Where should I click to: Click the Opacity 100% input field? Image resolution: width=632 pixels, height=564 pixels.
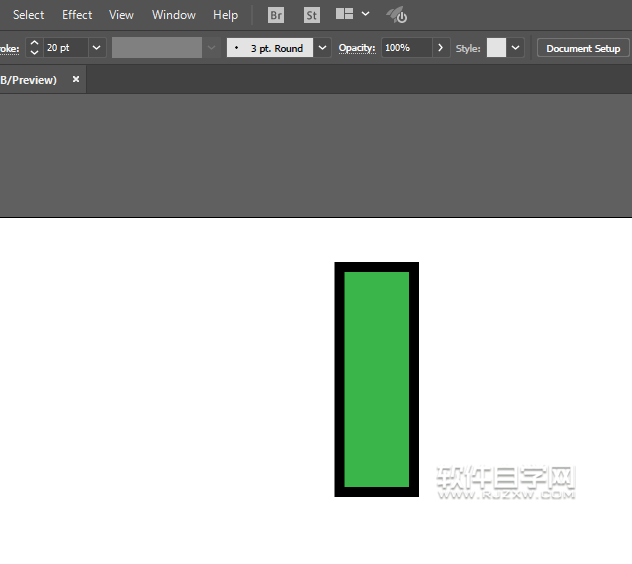click(x=406, y=48)
